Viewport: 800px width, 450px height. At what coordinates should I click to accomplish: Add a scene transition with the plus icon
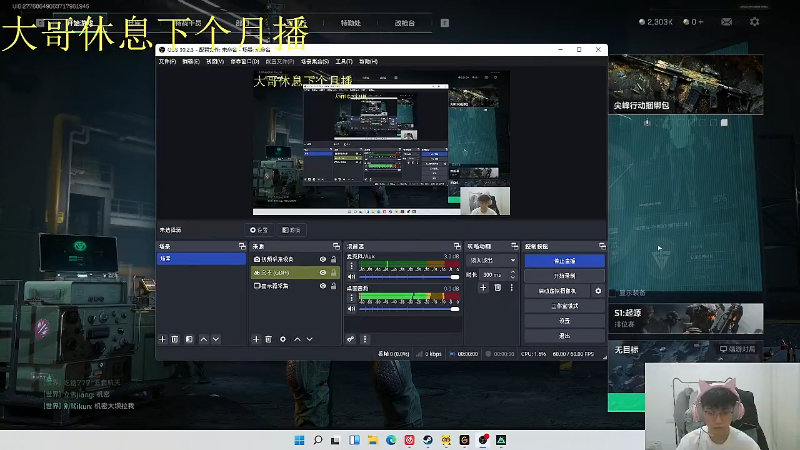coord(483,288)
